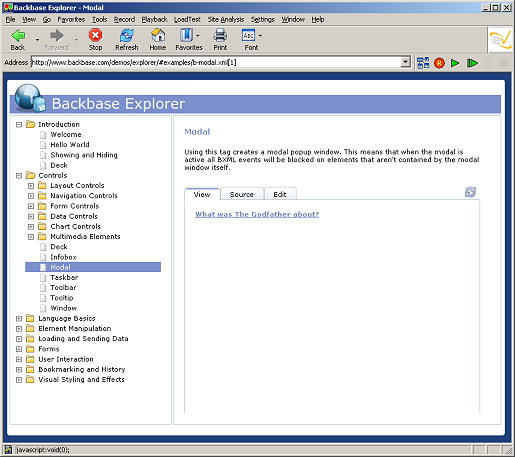Expand the Language Basics node
The image size is (515, 457).
[x=19, y=319]
